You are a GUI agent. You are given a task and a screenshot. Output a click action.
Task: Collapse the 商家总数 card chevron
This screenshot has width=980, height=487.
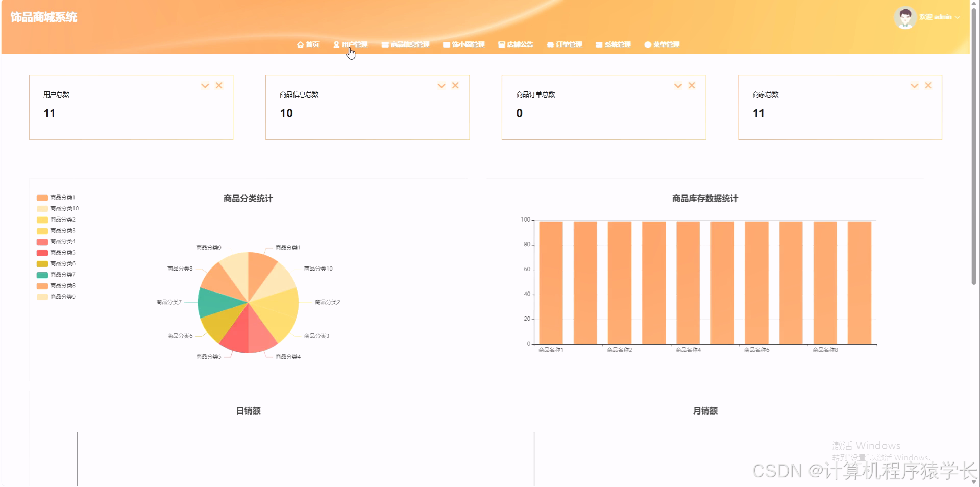[x=914, y=86]
